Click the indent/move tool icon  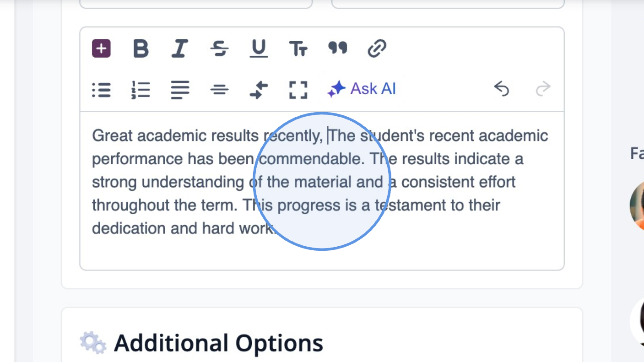point(259,90)
